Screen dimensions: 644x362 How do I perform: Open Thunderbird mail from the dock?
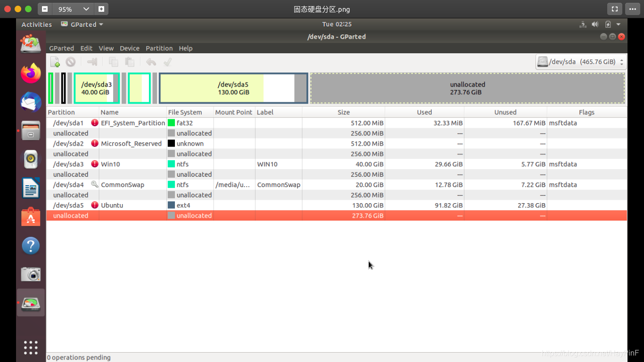coord(31,102)
